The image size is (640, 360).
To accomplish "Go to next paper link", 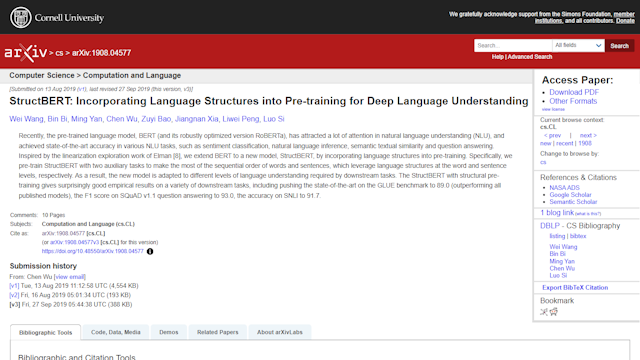I will click(x=588, y=135).
